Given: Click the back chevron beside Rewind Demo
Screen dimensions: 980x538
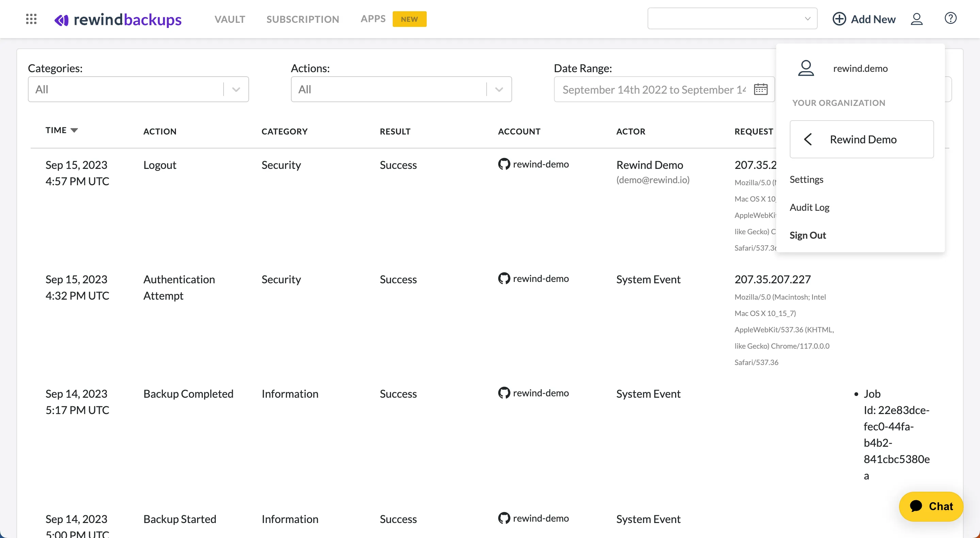Looking at the screenshot, I should click(x=808, y=139).
